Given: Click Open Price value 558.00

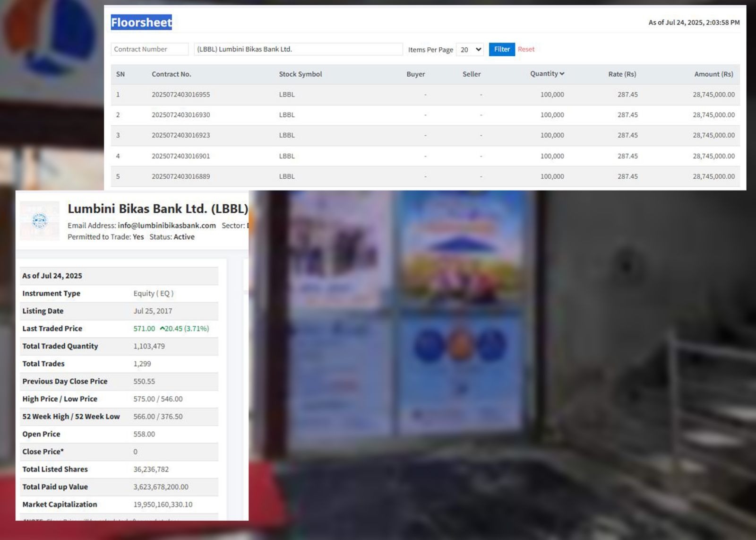Looking at the screenshot, I should [x=144, y=434].
